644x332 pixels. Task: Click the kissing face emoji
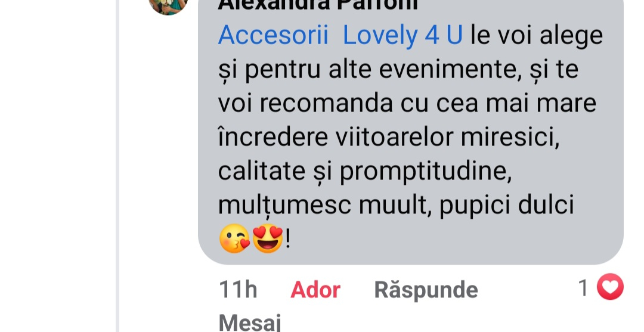(234, 238)
